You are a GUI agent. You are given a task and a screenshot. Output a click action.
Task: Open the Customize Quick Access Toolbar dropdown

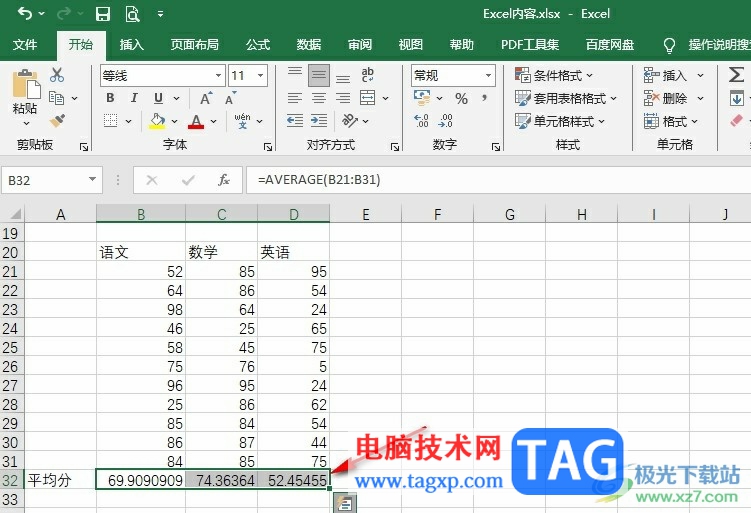click(x=160, y=14)
